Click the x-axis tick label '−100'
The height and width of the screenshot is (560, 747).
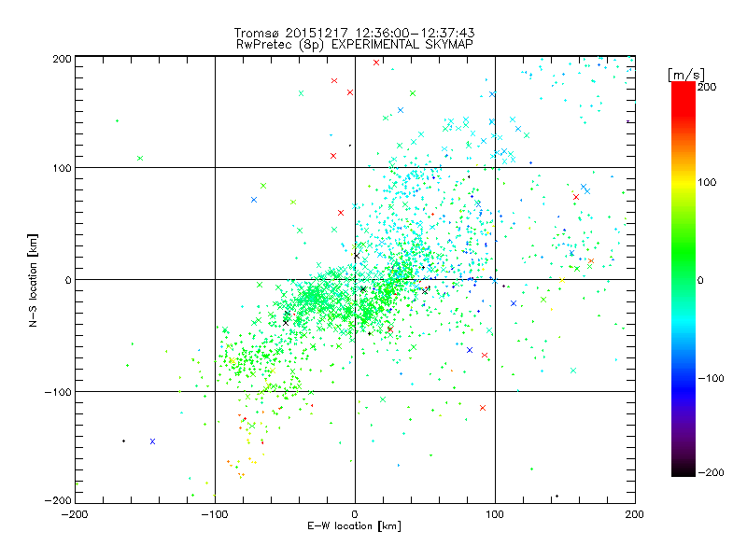(x=215, y=514)
